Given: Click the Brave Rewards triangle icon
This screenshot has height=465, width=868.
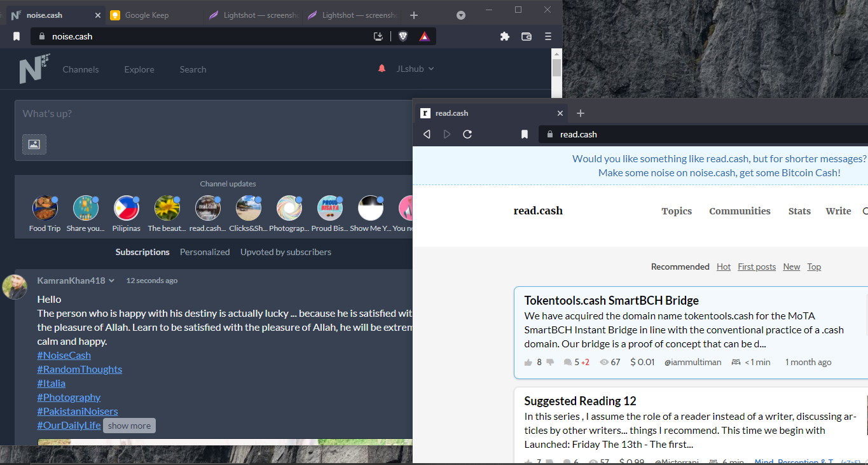Looking at the screenshot, I should [x=424, y=36].
